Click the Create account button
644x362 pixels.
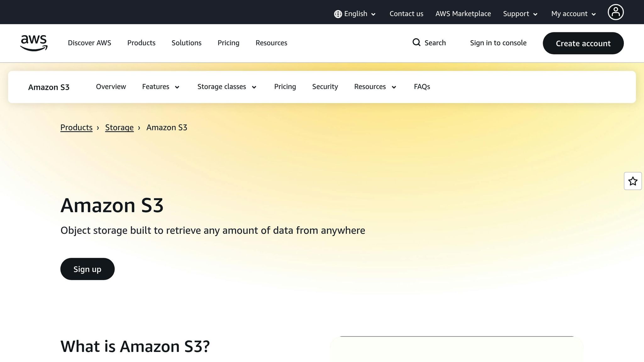583,43
